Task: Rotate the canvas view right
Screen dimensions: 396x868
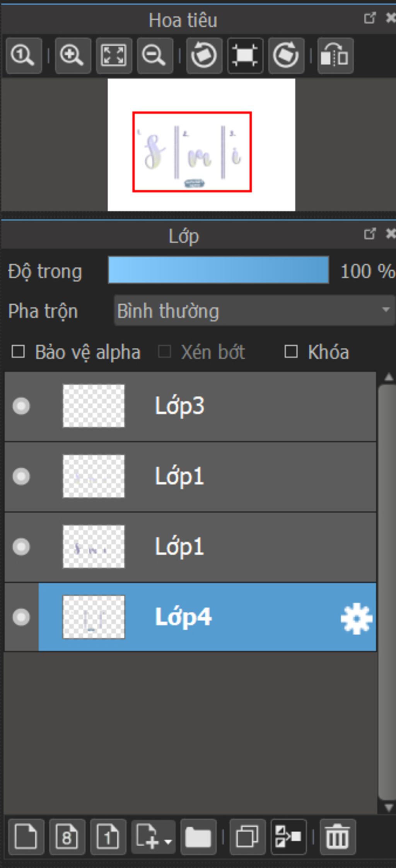Action: click(286, 55)
